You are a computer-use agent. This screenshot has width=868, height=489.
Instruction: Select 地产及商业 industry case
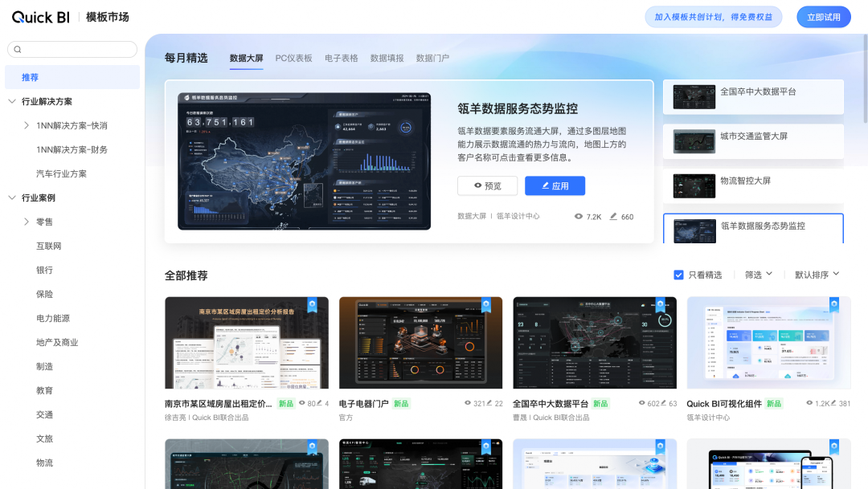(x=57, y=342)
